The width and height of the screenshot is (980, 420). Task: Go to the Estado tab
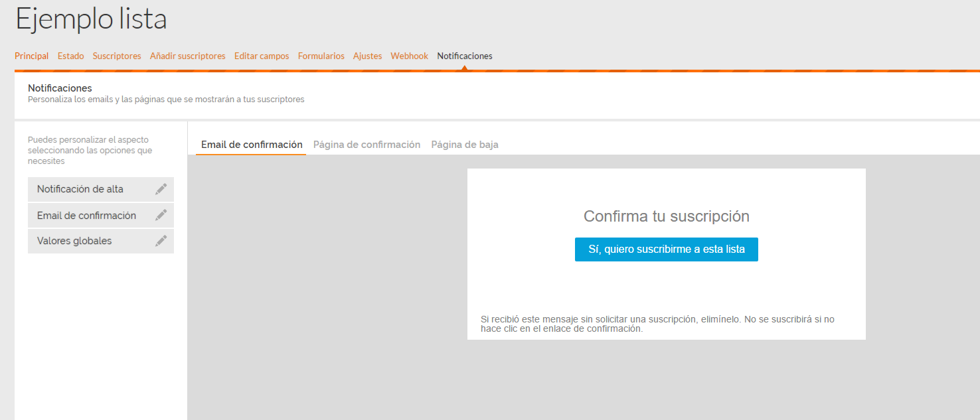point(71,56)
